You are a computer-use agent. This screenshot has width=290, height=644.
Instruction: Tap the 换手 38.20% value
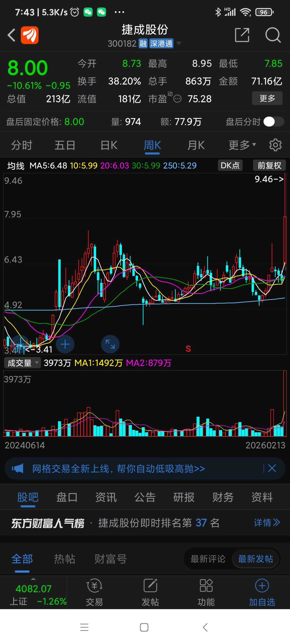click(x=125, y=81)
